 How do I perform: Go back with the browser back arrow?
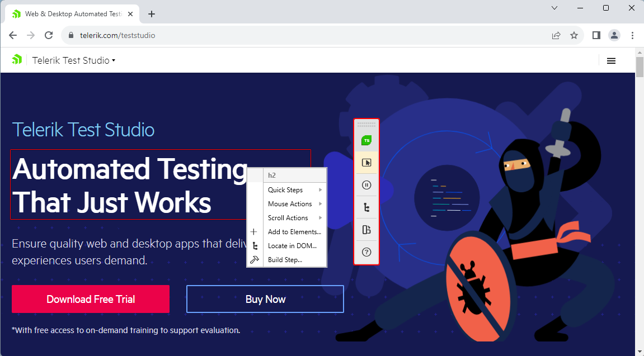click(x=13, y=35)
